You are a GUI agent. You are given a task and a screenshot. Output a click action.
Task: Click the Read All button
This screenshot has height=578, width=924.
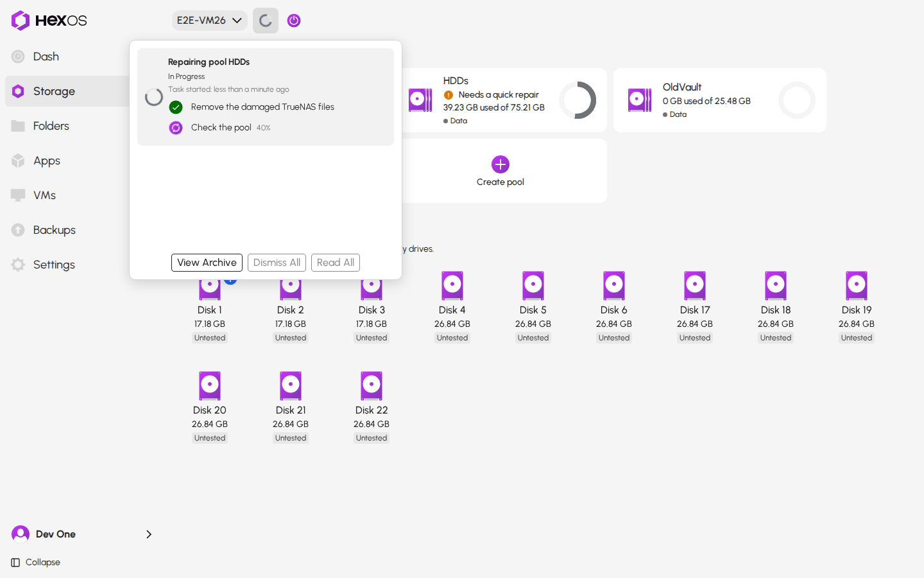coord(336,263)
